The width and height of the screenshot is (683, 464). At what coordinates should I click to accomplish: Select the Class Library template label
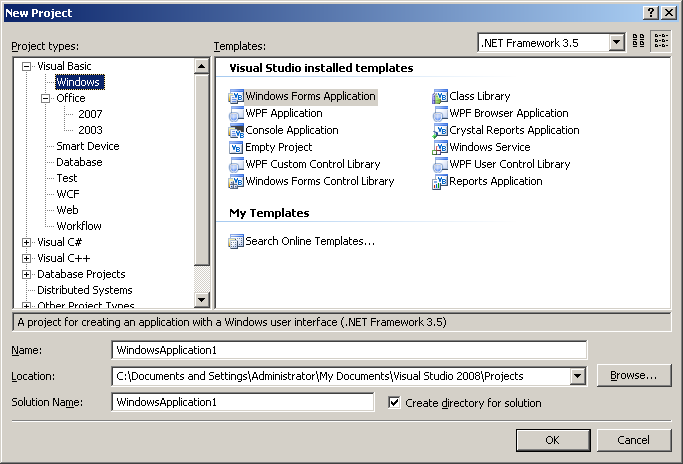480,96
